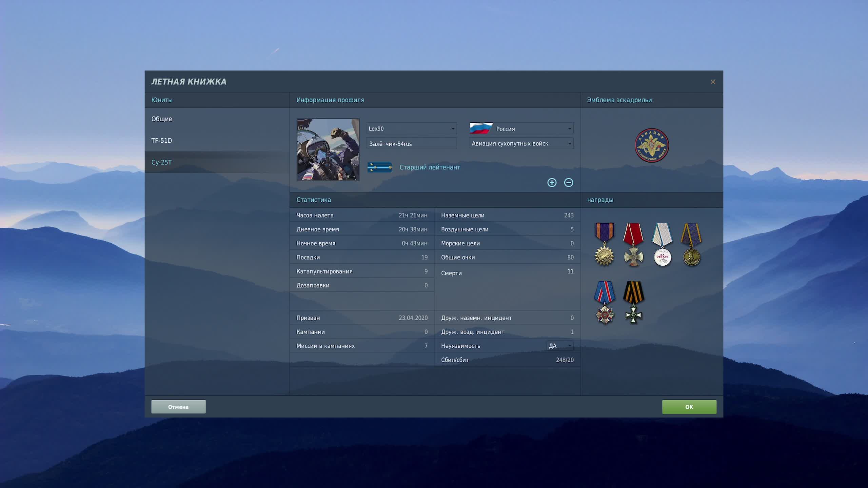This screenshot has height=488, width=868.
Task: Select Су-25Т unit entry
Action: coord(162,162)
